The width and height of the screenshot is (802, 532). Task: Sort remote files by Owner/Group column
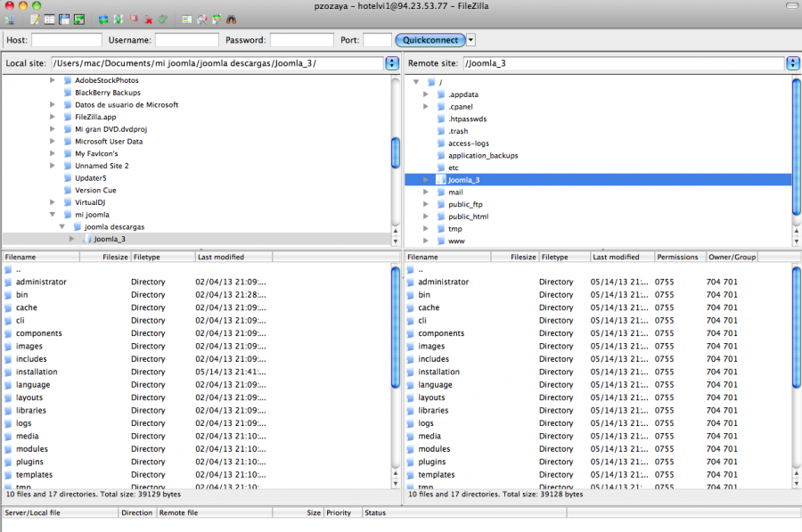tap(732, 257)
